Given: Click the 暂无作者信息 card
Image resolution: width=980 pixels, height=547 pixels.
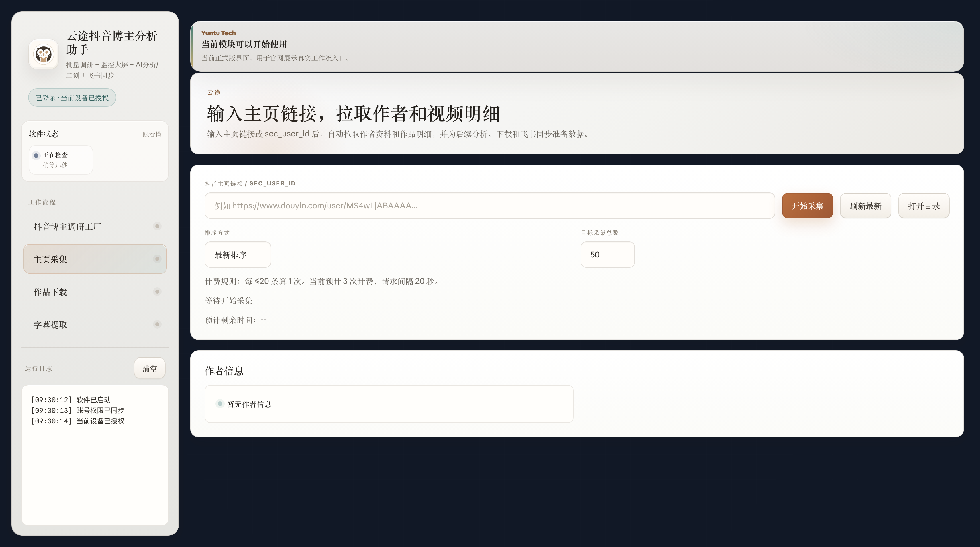Looking at the screenshot, I should [389, 404].
